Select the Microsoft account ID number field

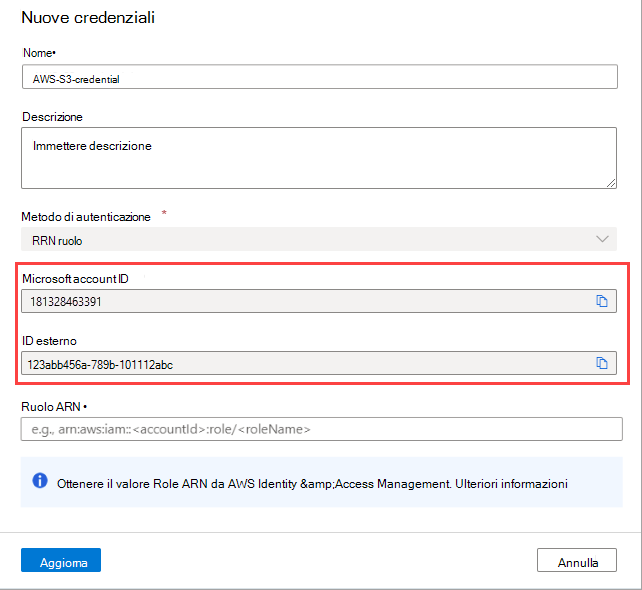tap(300, 301)
